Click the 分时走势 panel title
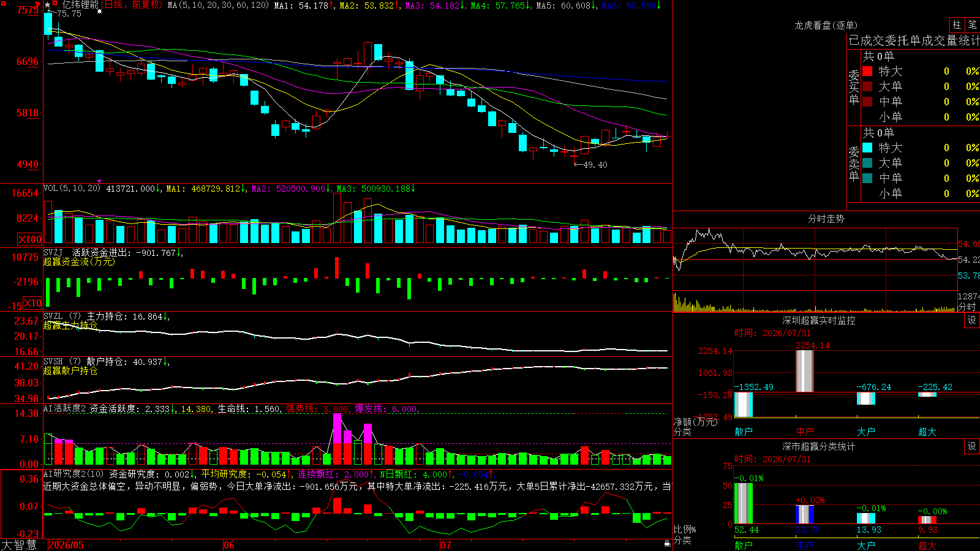Viewport: 980px width, 551px height. click(x=826, y=219)
